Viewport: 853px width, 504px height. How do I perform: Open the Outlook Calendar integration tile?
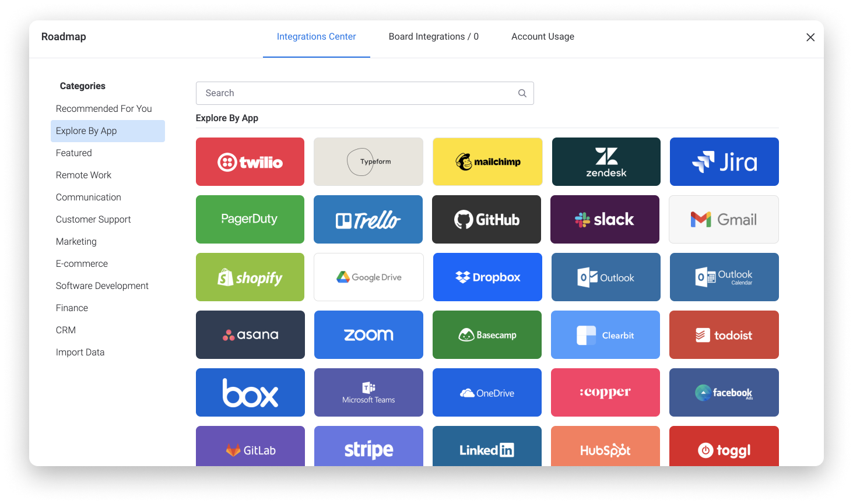click(724, 277)
